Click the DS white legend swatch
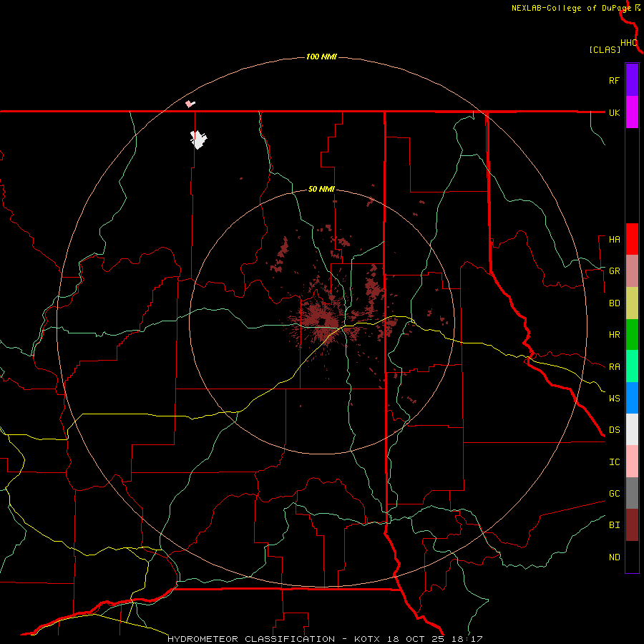Screen dimensions: 644x644 (x=632, y=429)
